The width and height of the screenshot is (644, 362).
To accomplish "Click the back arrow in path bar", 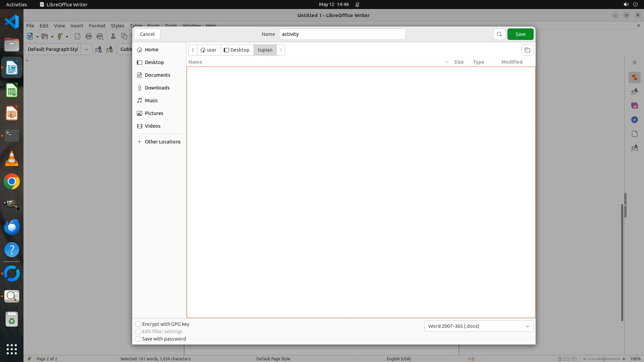I will (x=193, y=50).
